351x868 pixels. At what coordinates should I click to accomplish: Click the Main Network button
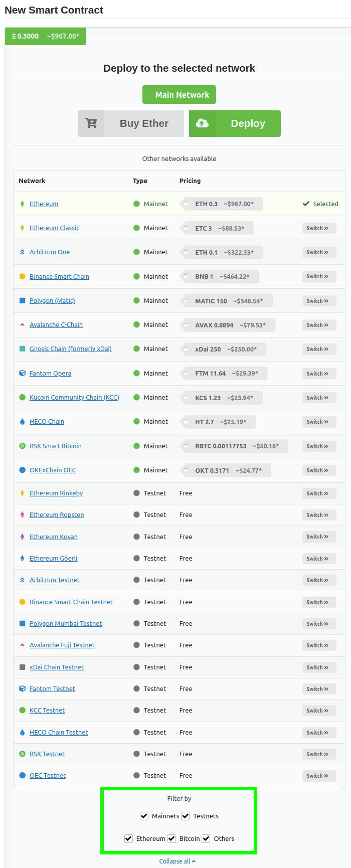[x=179, y=95]
